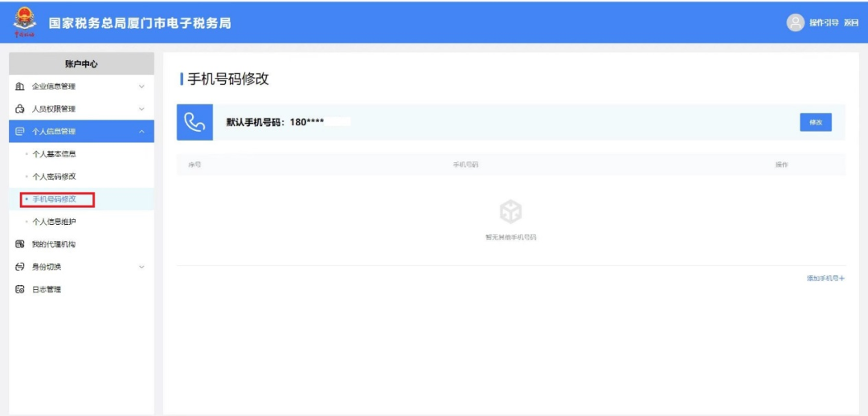Open 个人基本信息 menu item

(x=55, y=154)
